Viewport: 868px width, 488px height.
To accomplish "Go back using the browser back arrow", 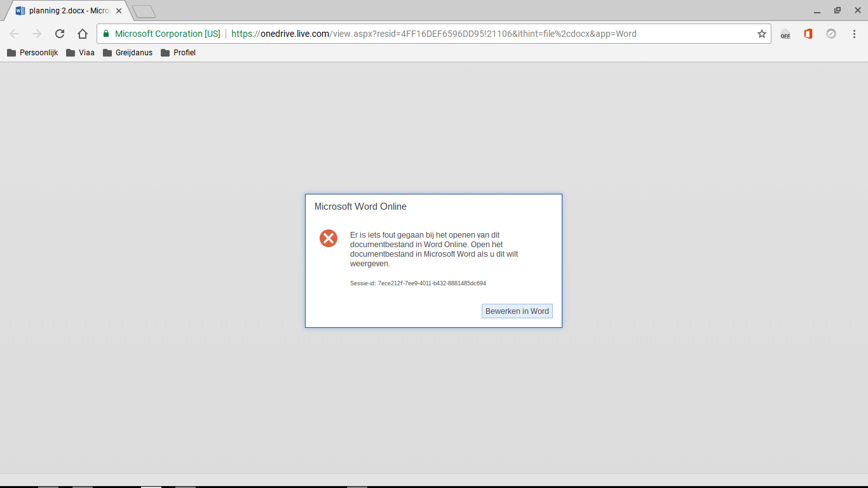I will click(14, 34).
